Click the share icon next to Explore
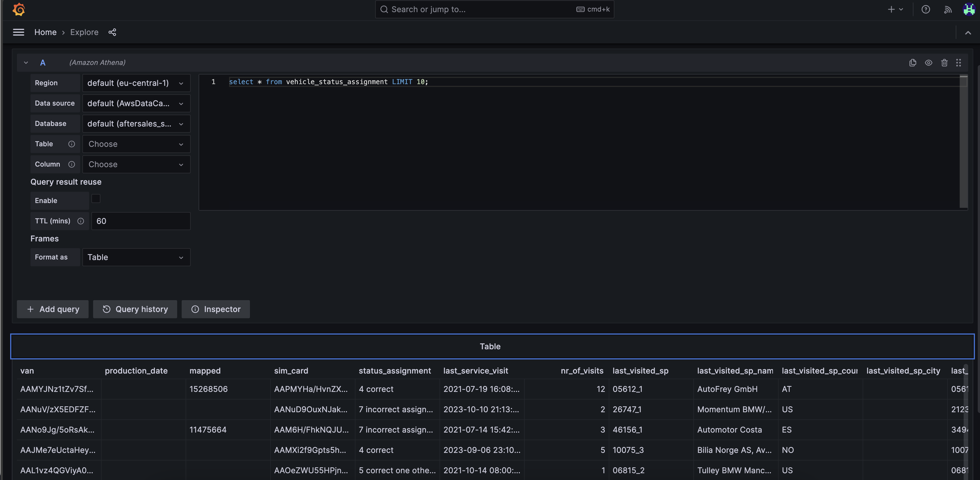Image resolution: width=980 pixels, height=480 pixels. [x=112, y=32]
